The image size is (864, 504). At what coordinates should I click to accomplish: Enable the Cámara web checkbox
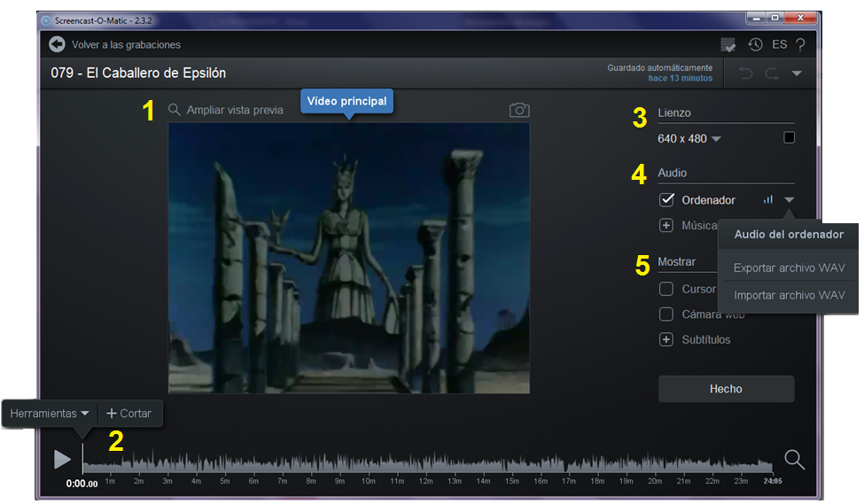coord(666,314)
